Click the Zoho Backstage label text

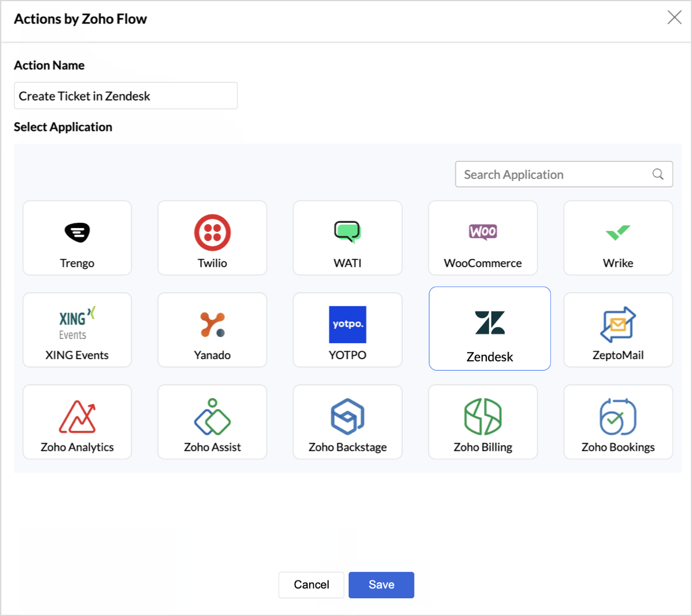pyautogui.click(x=348, y=447)
